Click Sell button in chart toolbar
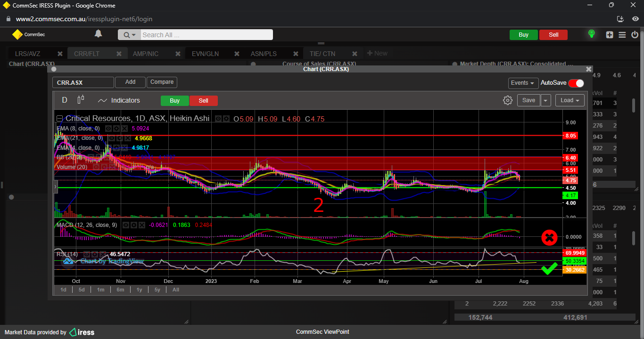This screenshot has width=644, height=339. (x=203, y=100)
